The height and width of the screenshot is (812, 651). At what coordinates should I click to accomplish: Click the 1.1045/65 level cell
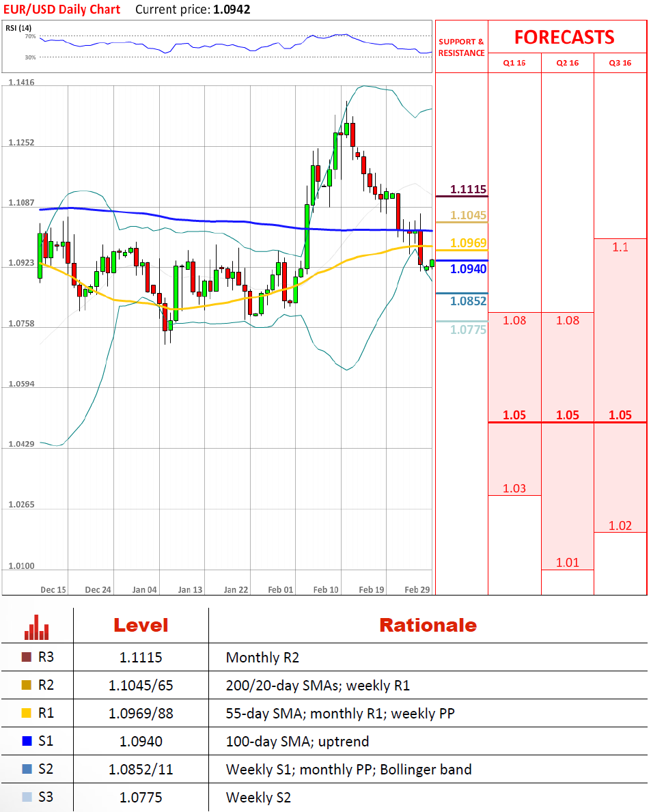[x=141, y=686]
